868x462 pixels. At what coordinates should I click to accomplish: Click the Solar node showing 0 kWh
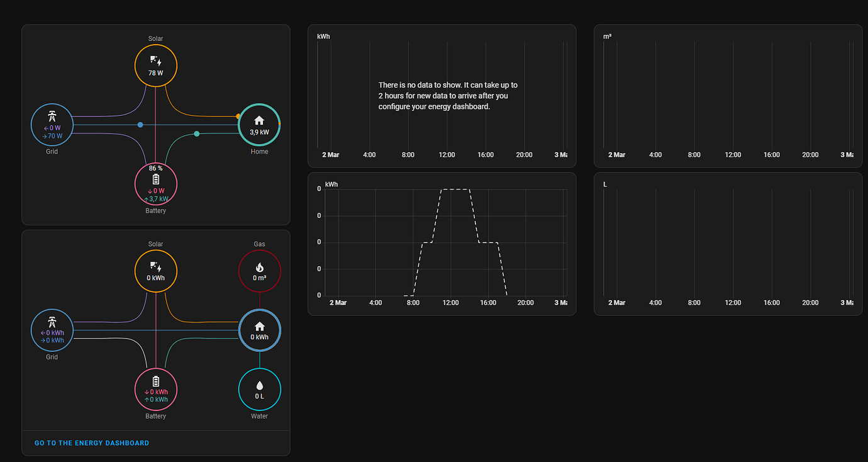click(155, 271)
